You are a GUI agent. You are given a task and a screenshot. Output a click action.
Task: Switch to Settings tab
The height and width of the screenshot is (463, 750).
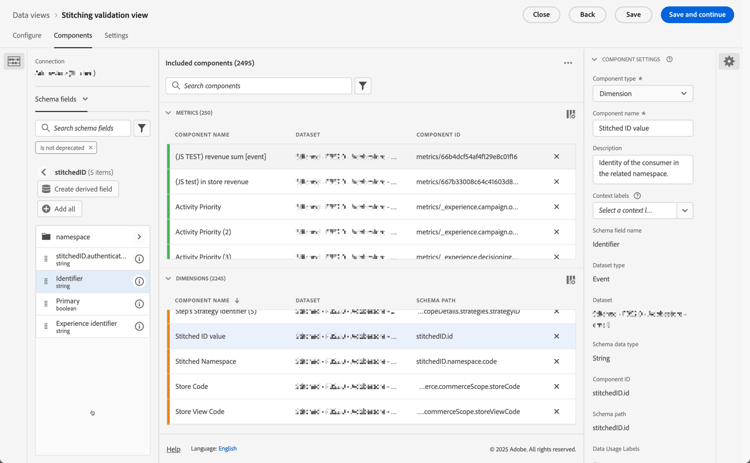pos(116,35)
